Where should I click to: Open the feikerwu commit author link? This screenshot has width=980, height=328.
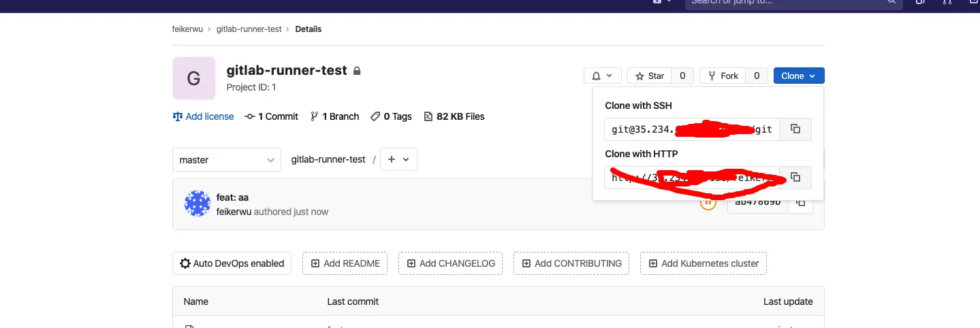click(234, 212)
